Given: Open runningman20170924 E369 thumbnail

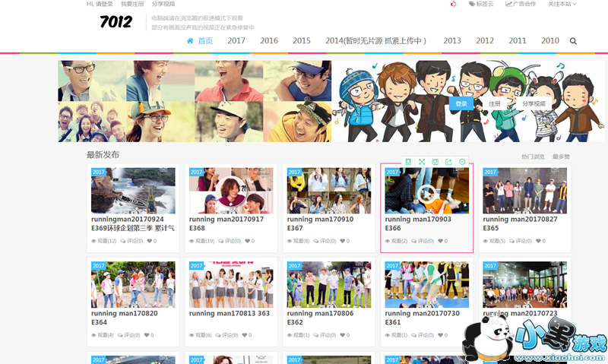Looking at the screenshot, I should click(133, 191).
